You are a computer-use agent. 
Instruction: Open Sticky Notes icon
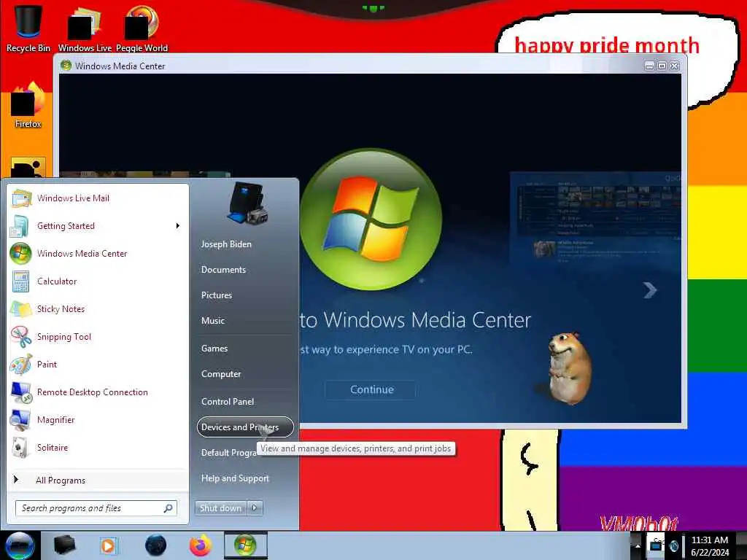20,309
